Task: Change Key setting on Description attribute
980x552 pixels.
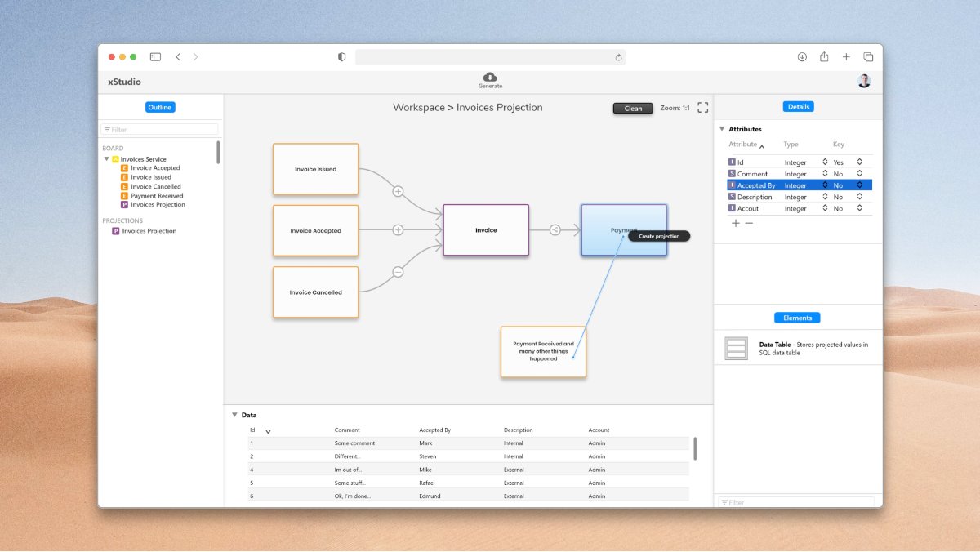Action: click(x=861, y=196)
